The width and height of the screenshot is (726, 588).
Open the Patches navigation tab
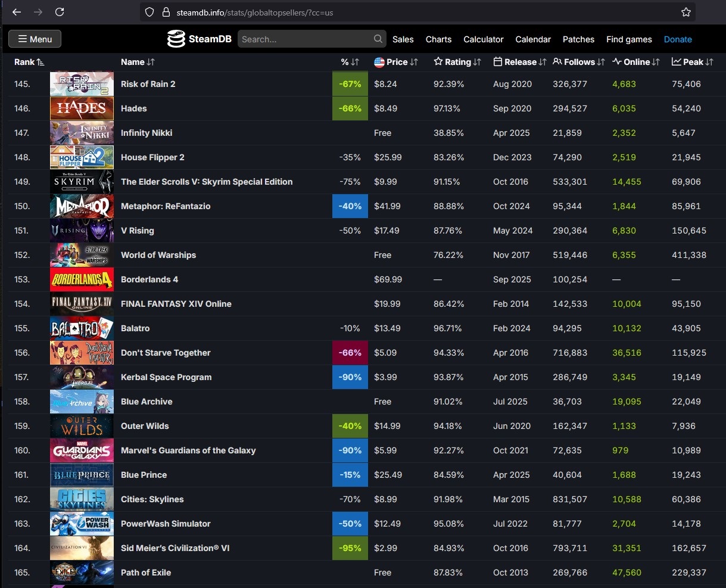point(578,39)
